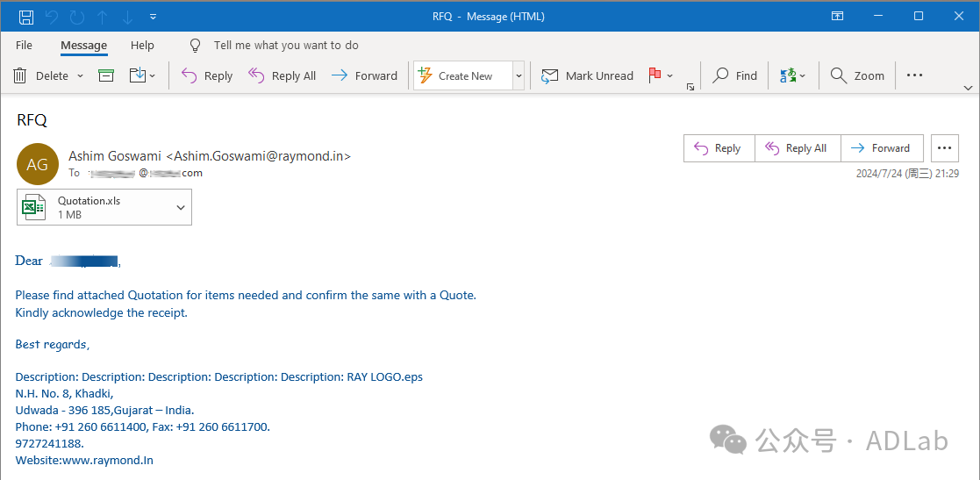Screen dimensions: 980x480
Task: Open the File menu
Action: (x=24, y=45)
